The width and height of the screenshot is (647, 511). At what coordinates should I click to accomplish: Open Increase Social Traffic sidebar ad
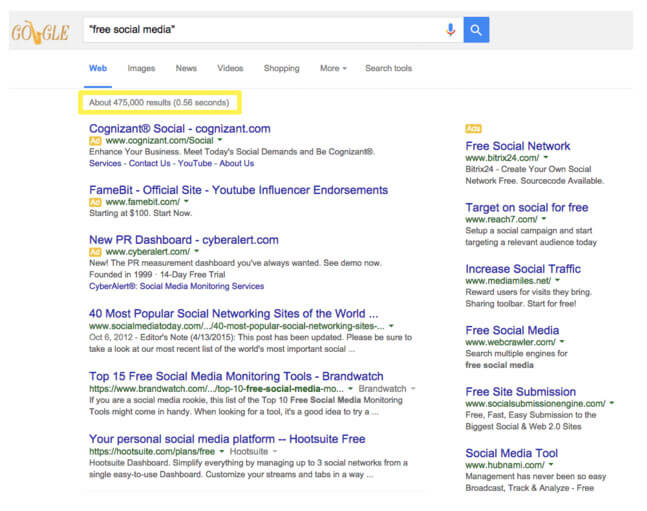(x=523, y=269)
